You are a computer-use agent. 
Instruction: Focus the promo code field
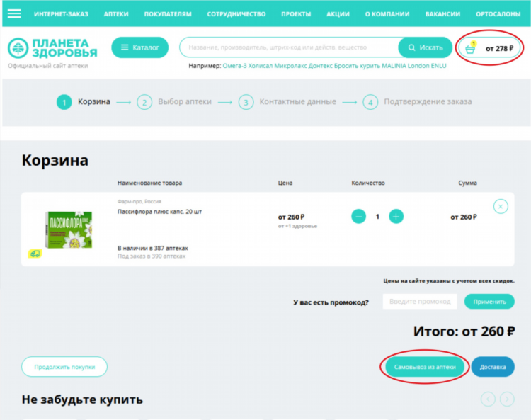pyautogui.click(x=420, y=302)
